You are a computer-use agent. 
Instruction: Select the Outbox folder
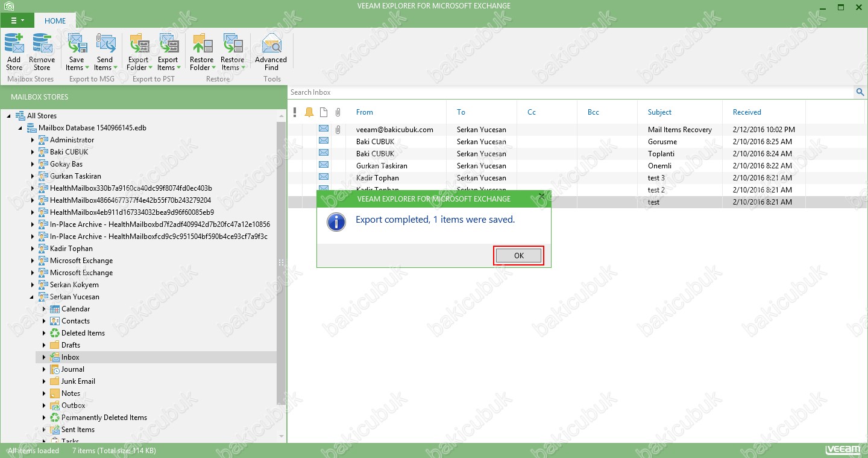click(74, 406)
